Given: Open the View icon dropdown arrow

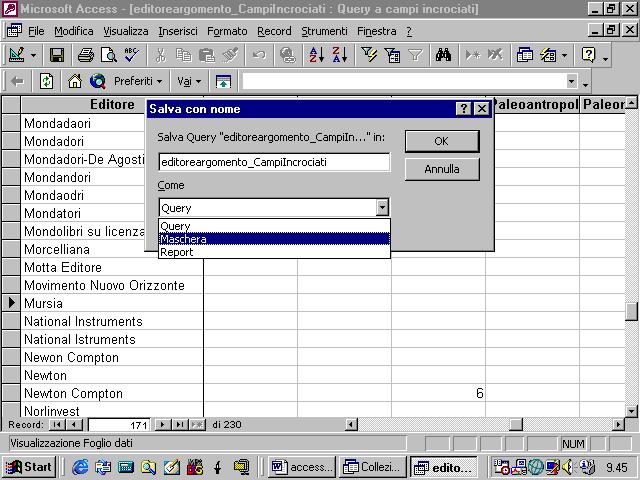Looking at the screenshot, I should [33, 55].
